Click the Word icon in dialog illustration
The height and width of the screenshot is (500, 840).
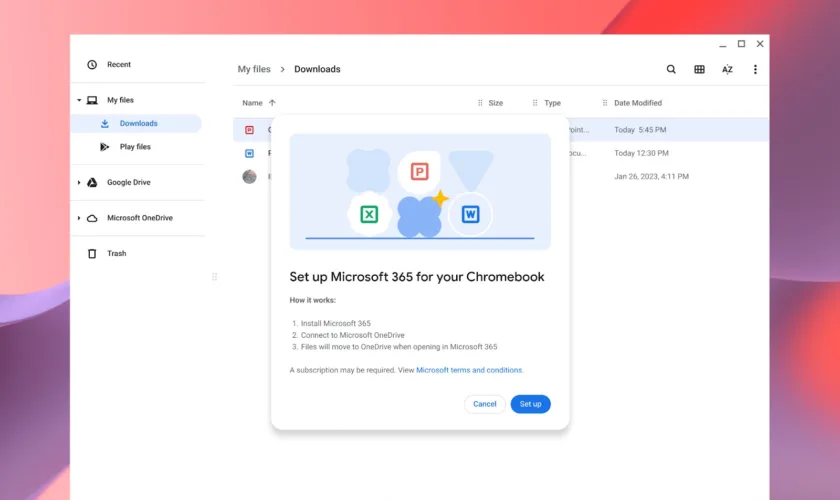470,214
